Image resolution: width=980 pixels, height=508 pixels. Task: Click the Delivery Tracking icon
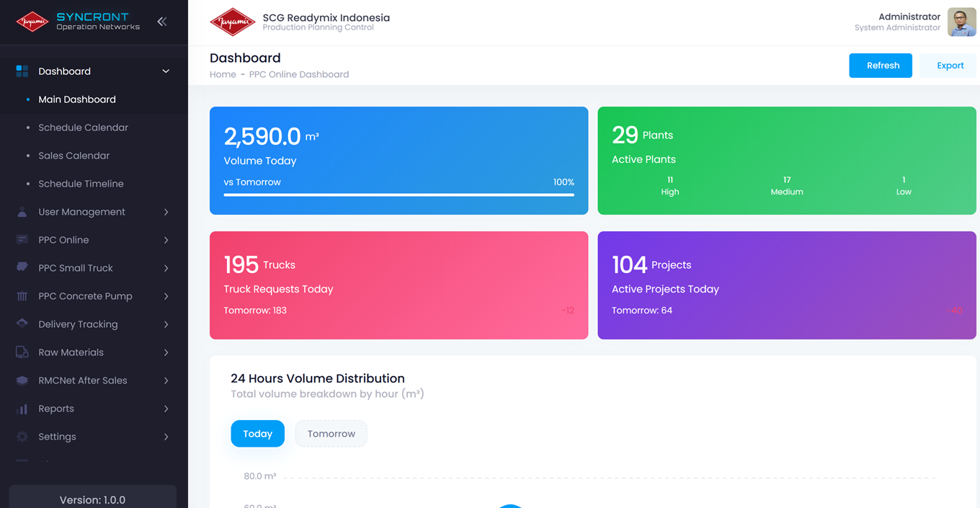click(x=22, y=324)
